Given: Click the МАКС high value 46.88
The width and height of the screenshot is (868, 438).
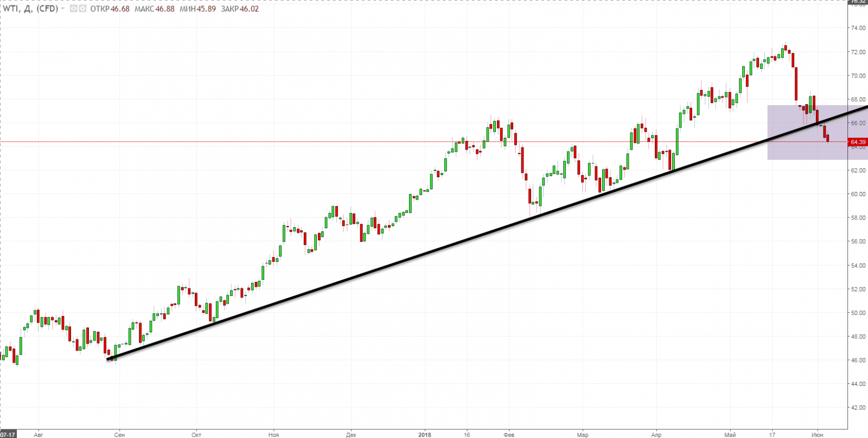Looking at the screenshot, I should (165, 9).
